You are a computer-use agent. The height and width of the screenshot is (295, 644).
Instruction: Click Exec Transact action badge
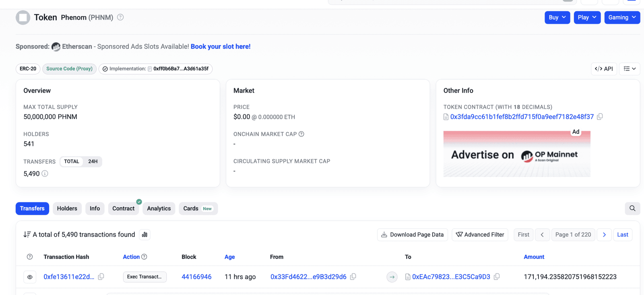[144, 277]
